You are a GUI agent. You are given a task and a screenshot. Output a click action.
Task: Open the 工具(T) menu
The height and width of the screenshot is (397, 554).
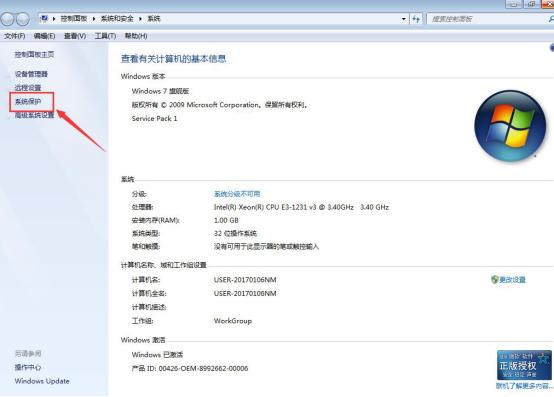click(105, 36)
